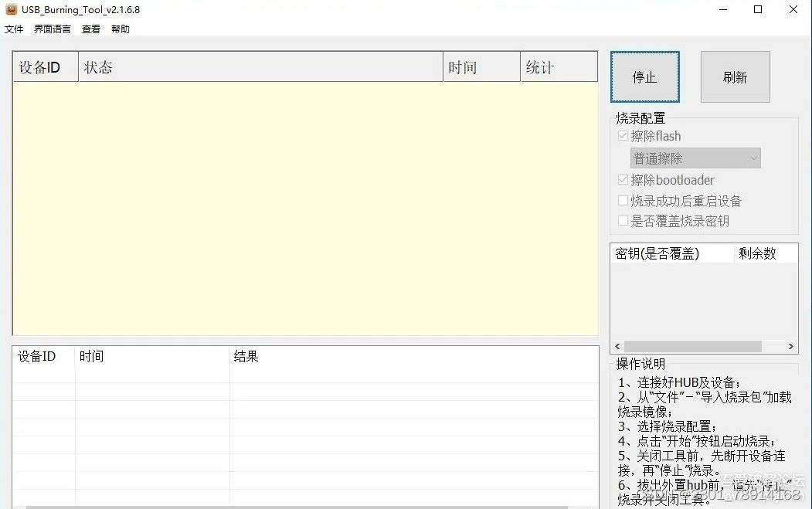This screenshot has height=509, width=812.
Task: Open the 查看 menu
Action: [91, 29]
